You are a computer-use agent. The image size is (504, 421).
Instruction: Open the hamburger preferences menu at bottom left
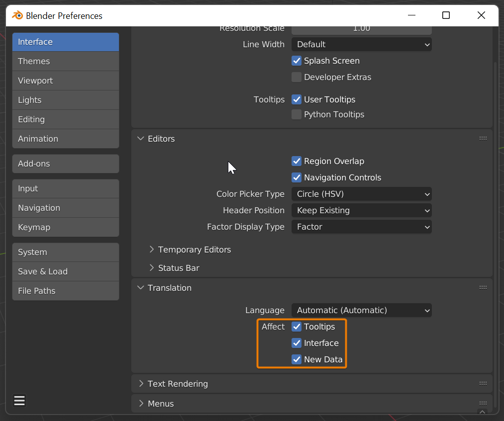[x=19, y=401]
